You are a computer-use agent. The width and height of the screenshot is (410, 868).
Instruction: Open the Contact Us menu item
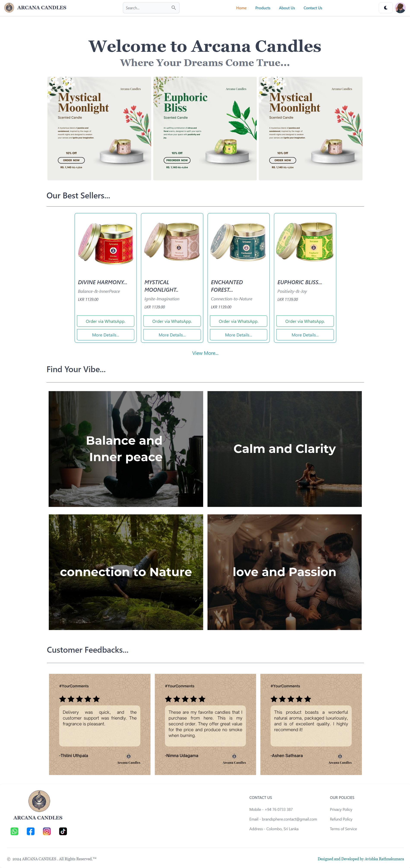click(313, 8)
